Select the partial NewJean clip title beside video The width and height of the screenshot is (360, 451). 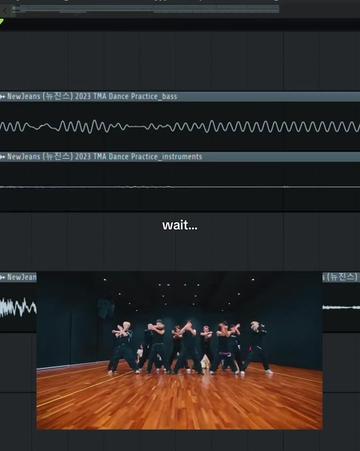[x=22, y=277]
